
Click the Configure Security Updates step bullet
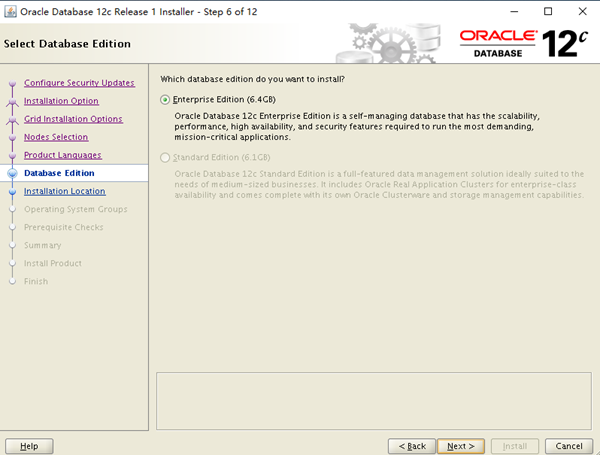coord(12,83)
